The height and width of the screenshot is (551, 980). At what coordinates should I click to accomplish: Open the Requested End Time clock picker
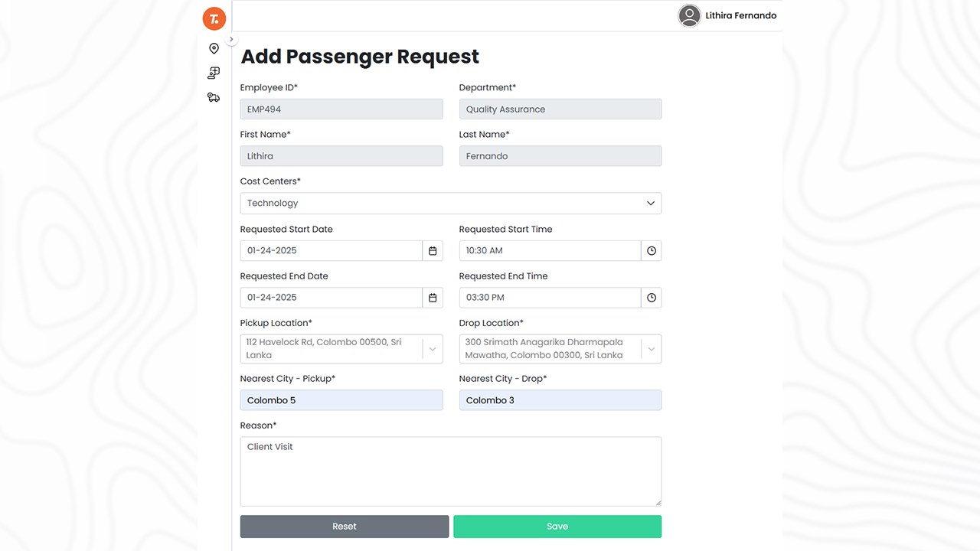coord(652,298)
